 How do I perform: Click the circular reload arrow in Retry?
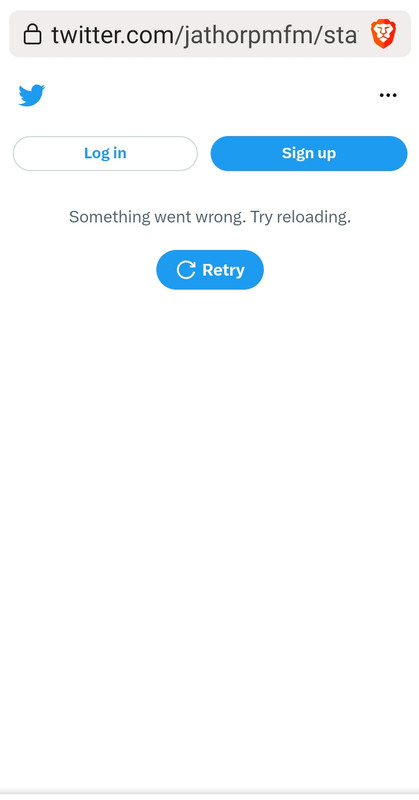click(186, 270)
